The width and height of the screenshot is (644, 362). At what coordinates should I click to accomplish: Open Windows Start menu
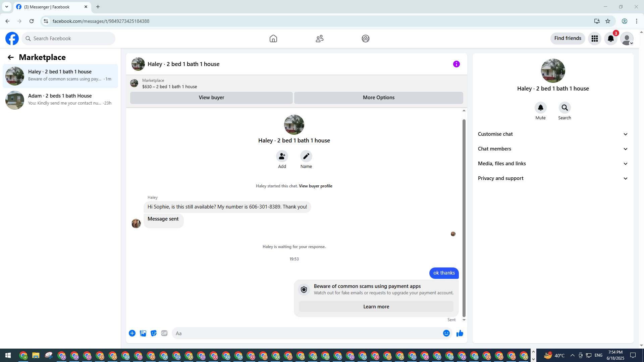pyautogui.click(x=8, y=355)
